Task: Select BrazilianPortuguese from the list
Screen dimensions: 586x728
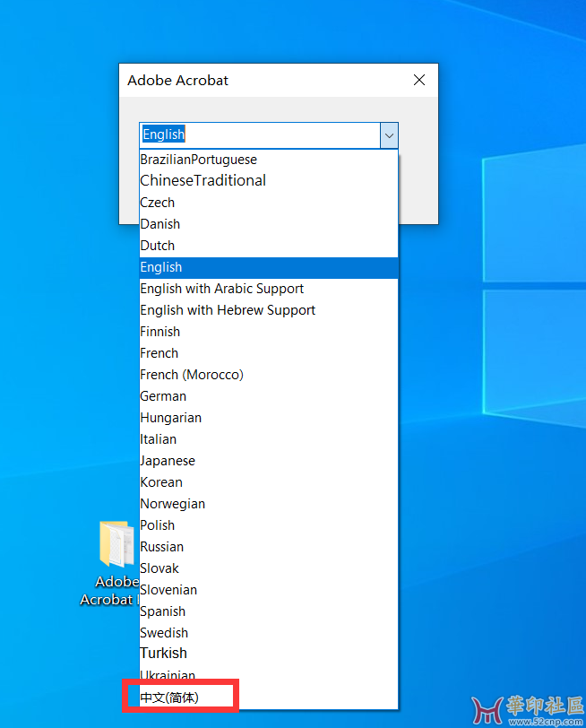Action: pos(269,160)
